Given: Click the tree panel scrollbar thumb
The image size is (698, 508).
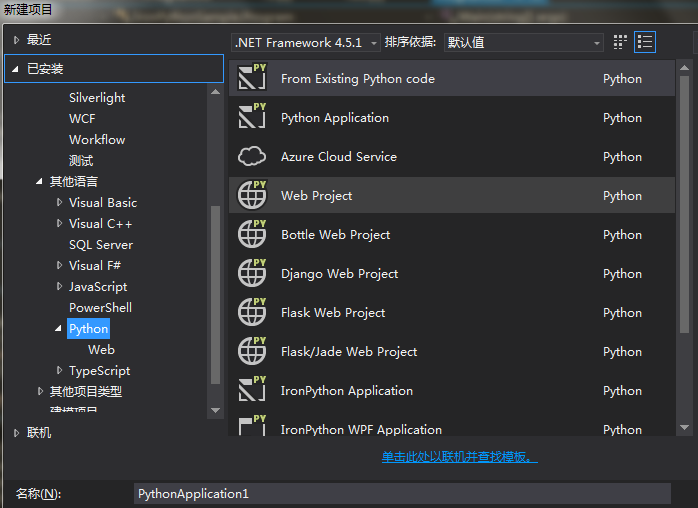Looking at the screenshot, I should (x=215, y=295).
